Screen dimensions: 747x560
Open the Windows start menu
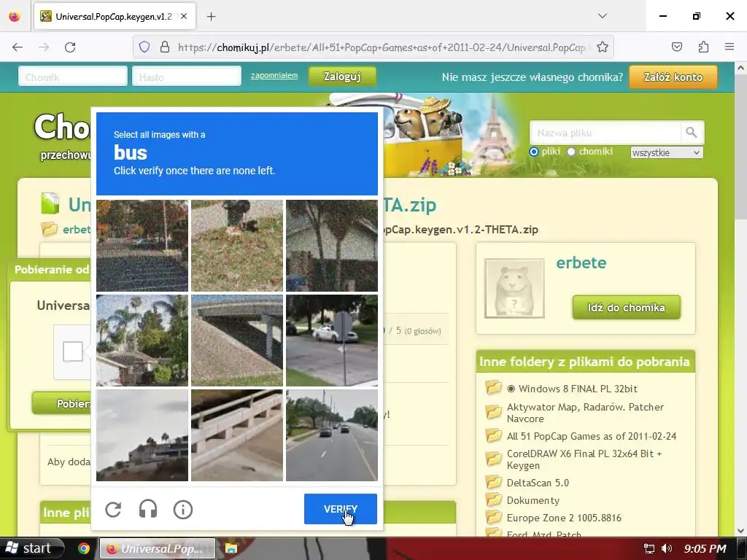point(31,548)
